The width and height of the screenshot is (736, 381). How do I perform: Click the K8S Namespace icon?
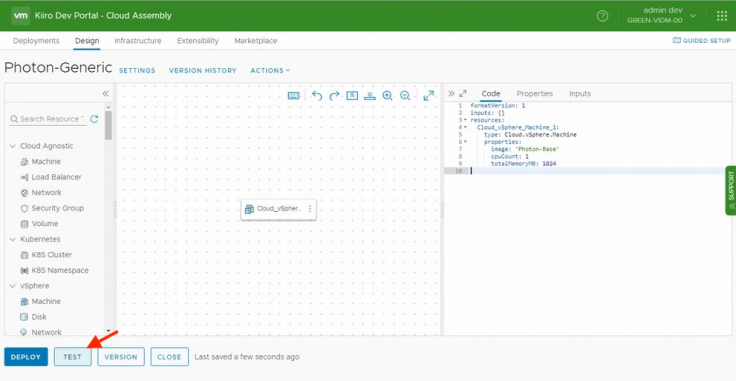coord(24,270)
